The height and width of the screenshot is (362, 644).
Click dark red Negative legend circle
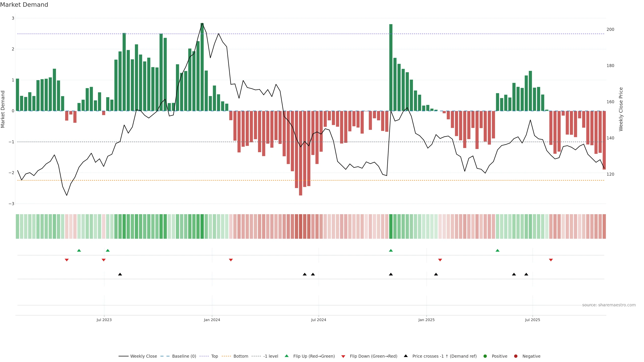516,356
